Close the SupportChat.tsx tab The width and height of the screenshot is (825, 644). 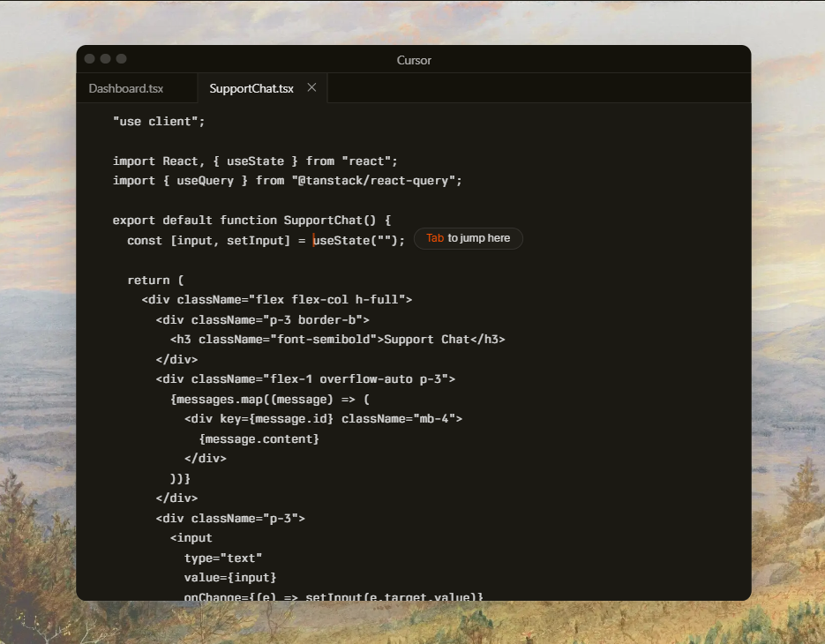pos(311,88)
